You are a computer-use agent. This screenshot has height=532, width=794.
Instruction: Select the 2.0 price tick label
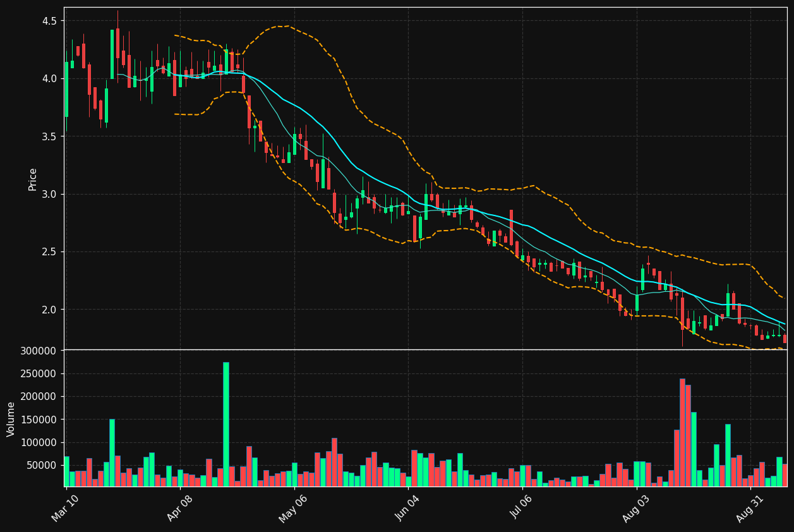click(x=50, y=310)
